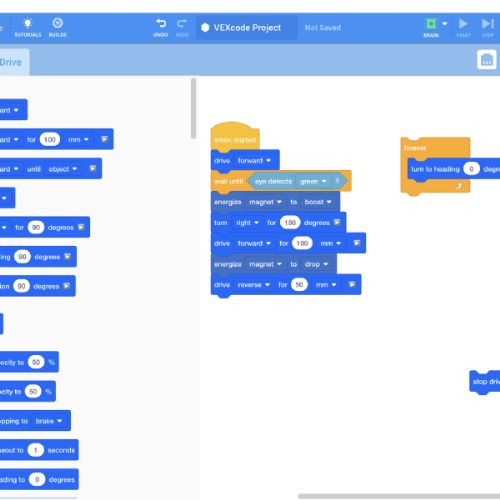Click the Step icon in toolbar
Viewport: 500px width, 500px height.
488,24
